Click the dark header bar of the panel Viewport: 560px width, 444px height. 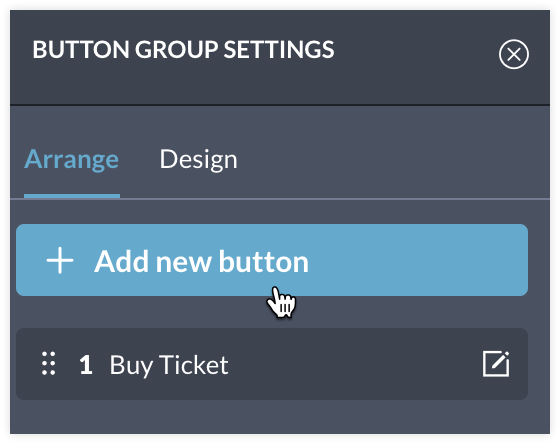pos(280,57)
